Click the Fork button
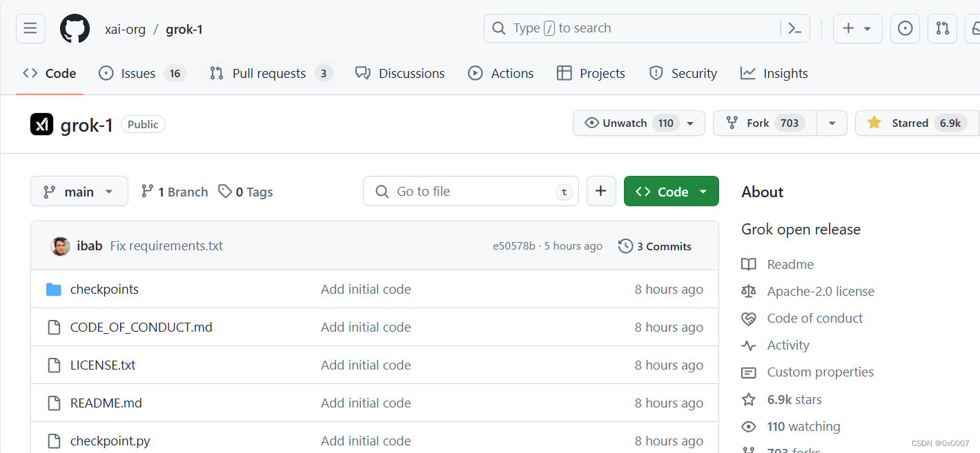 pyautogui.click(x=765, y=123)
